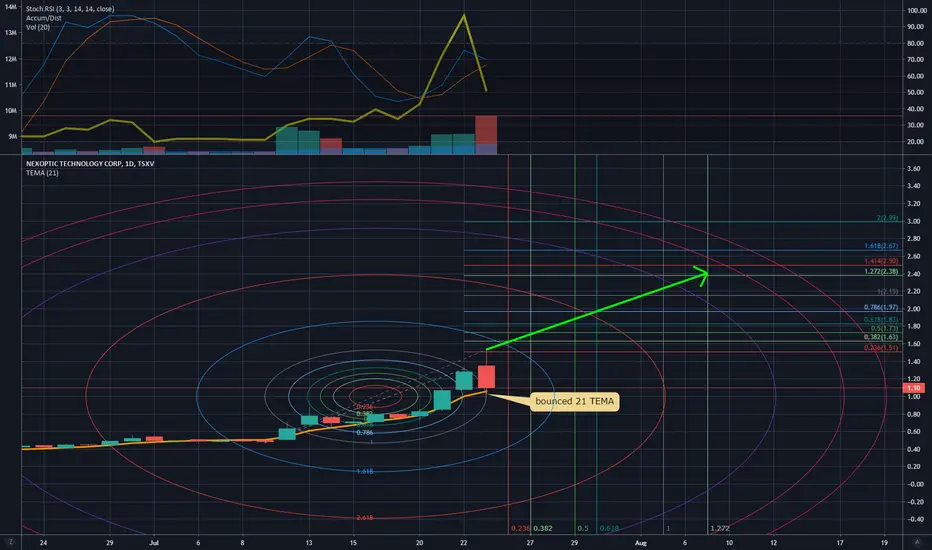
Task: Select the TEMA (21) indicator legend
Action: coord(42,173)
